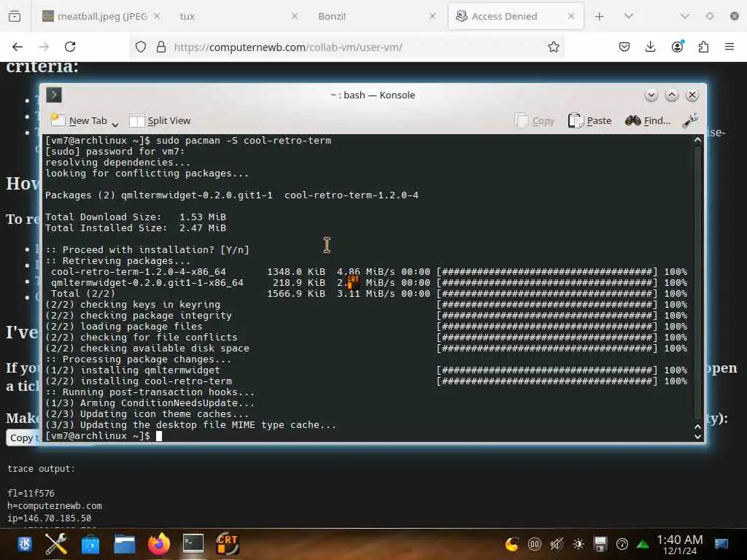
Task: Close the tux tab
Action: pyautogui.click(x=295, y=16)
